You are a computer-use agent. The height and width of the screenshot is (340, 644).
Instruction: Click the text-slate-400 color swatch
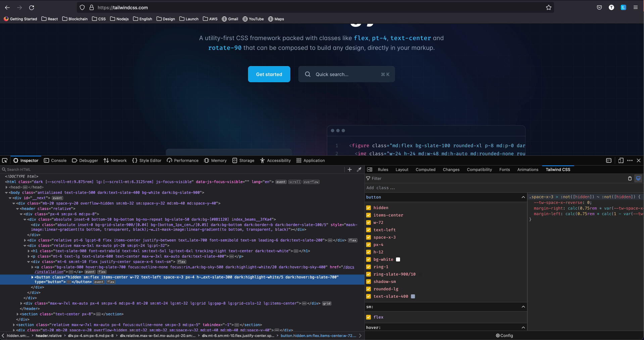413,296
